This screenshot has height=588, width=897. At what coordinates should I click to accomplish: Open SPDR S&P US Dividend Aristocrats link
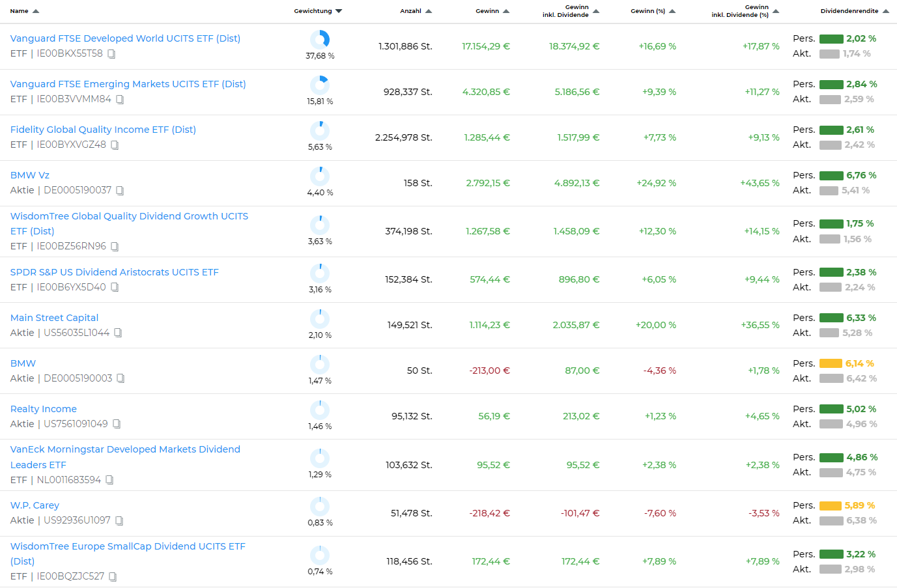point(115,272)
